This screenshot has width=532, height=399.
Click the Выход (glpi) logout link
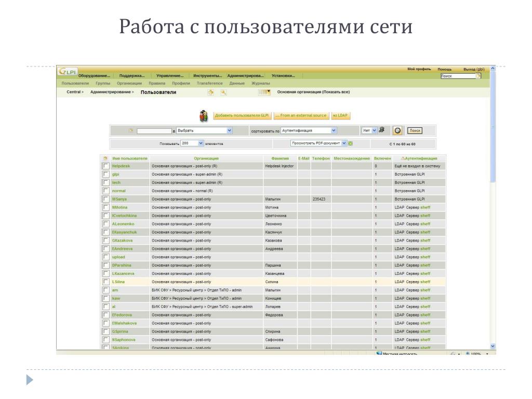pos(474,69)
